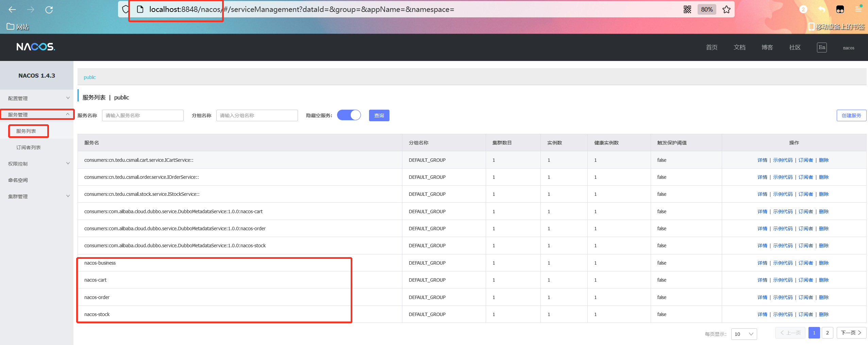
Task: Click the 创建服务 button
Action: coord(851,115)
